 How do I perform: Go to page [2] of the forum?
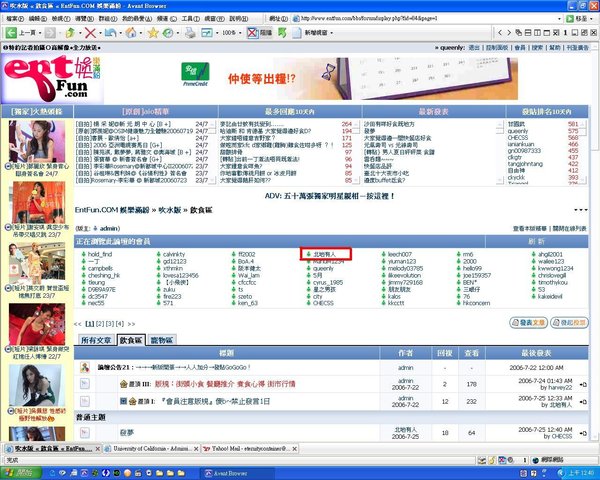[99, 324]
